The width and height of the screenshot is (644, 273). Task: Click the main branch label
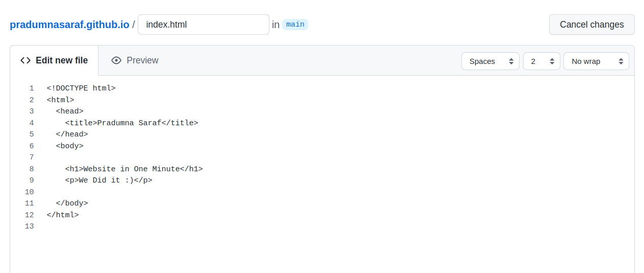click(x=295, y=25)
